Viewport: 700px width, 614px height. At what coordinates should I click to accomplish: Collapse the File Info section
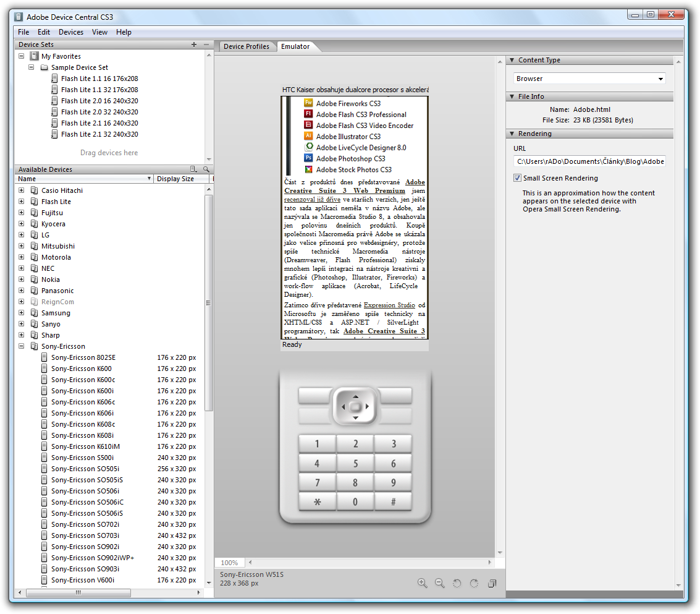click(512, 96)
